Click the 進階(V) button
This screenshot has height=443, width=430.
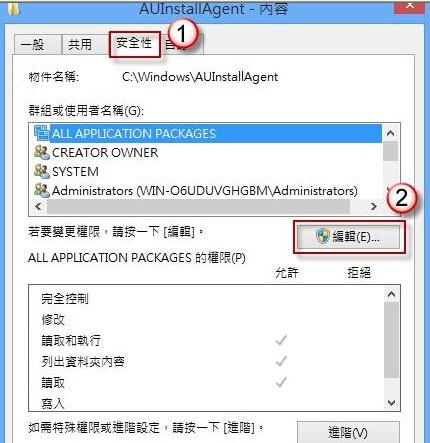348,433
